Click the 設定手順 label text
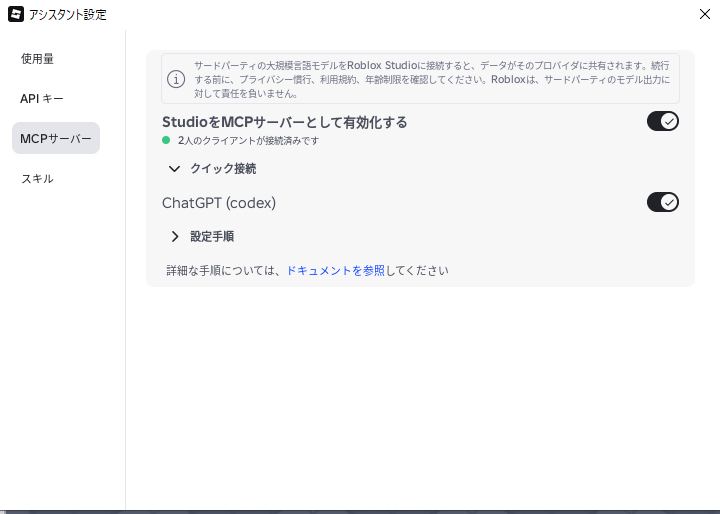 pos(212,237)
